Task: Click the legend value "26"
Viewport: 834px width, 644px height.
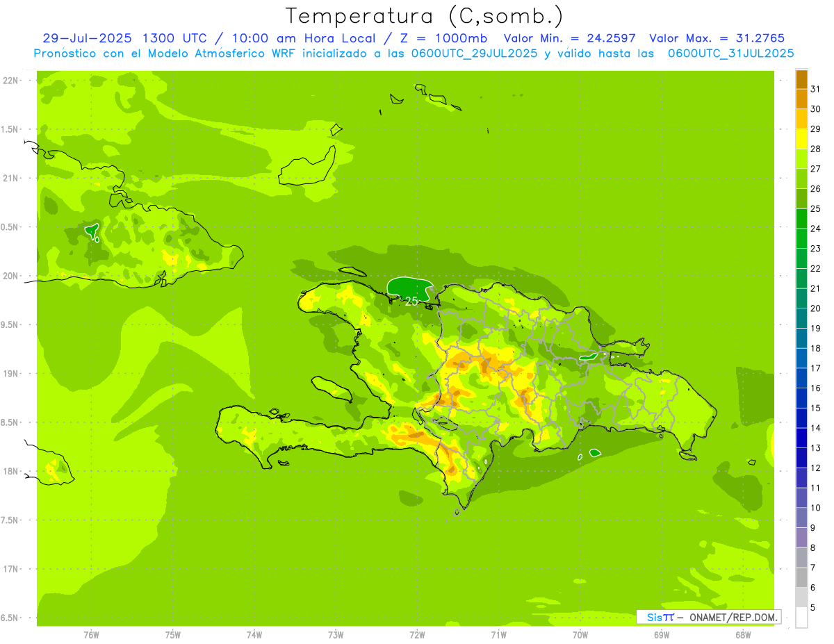Action: pyautogui.click(x=816, y=188)
